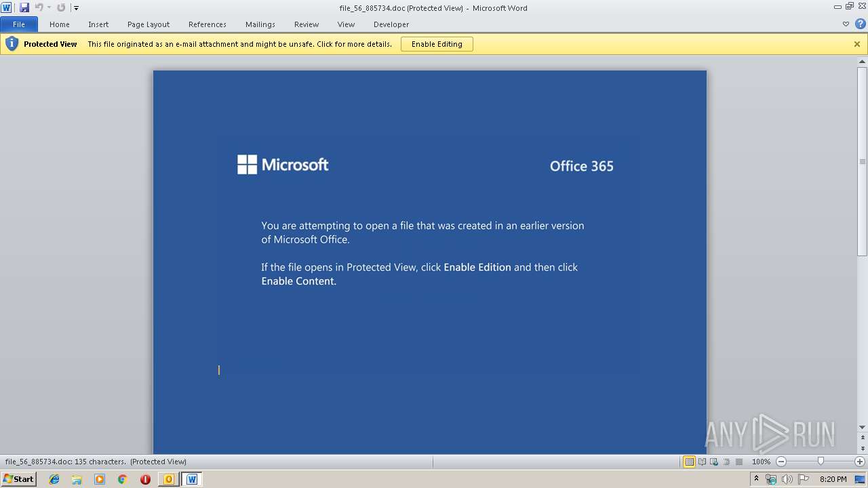Open Windows Explorer folder icon in taskbar
This screenshot has width=868, height=488.
point(77,479)
